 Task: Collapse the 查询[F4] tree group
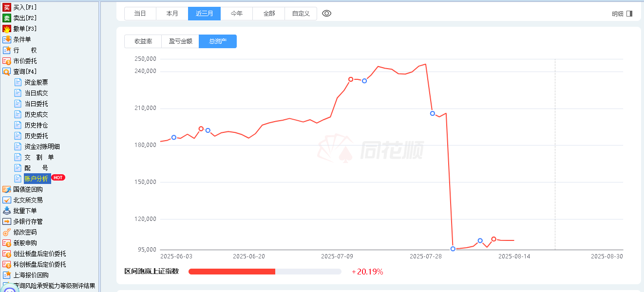(x=7, y=72)
